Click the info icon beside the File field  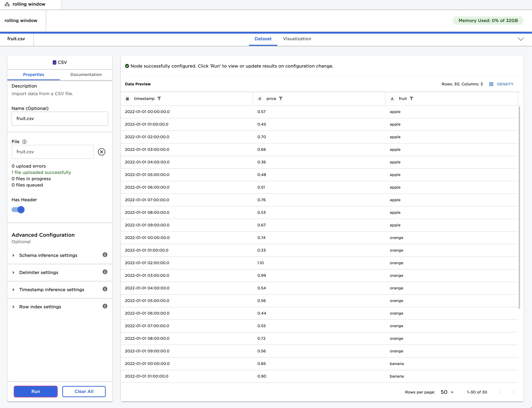point(24,142)
